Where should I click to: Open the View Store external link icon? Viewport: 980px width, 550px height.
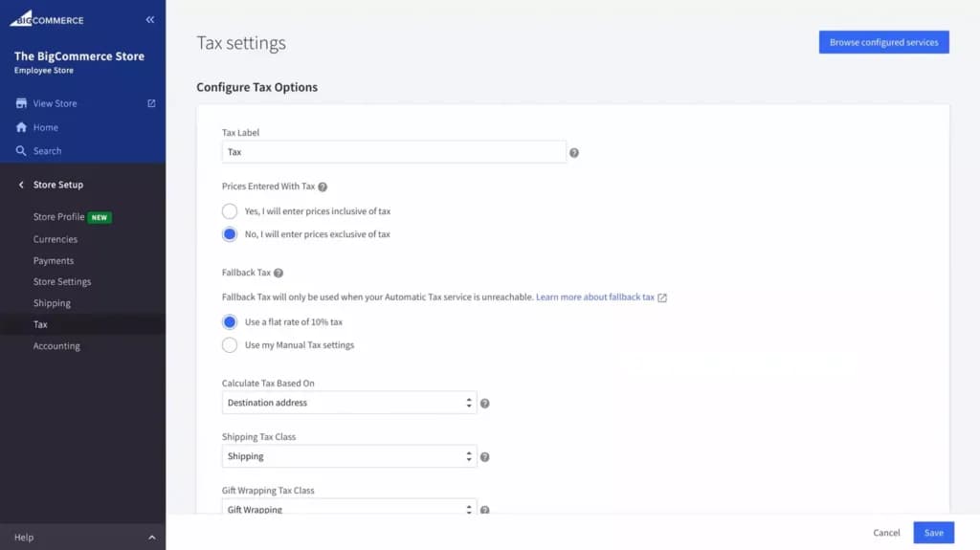151,103
